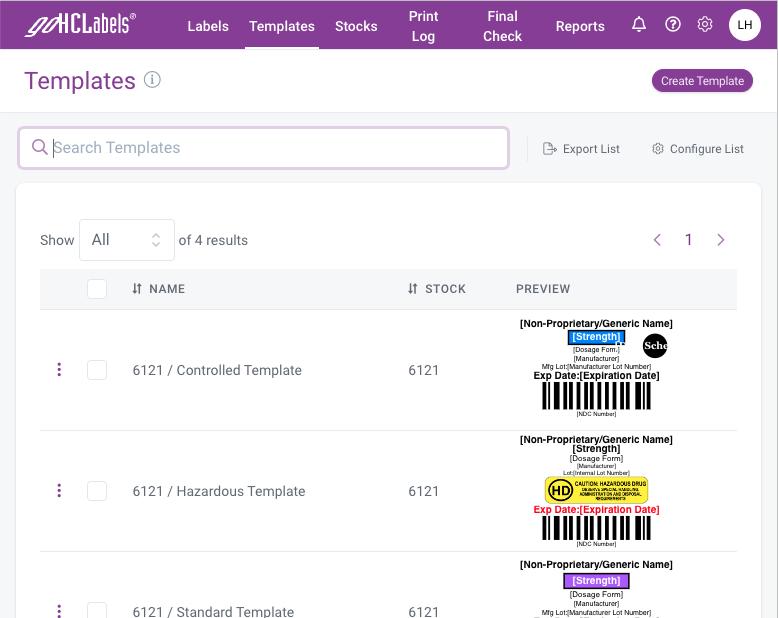Click the Export List button
The image size is (778, 618).
[581, 149]
